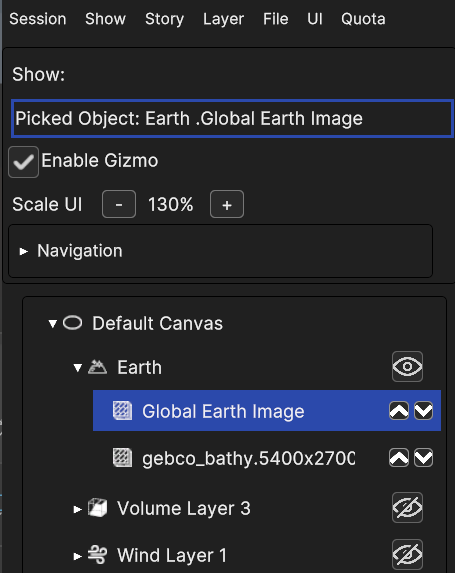455x573 pixels.
Task: Move Global Earth Image layer up
Action: click(399, 411)
